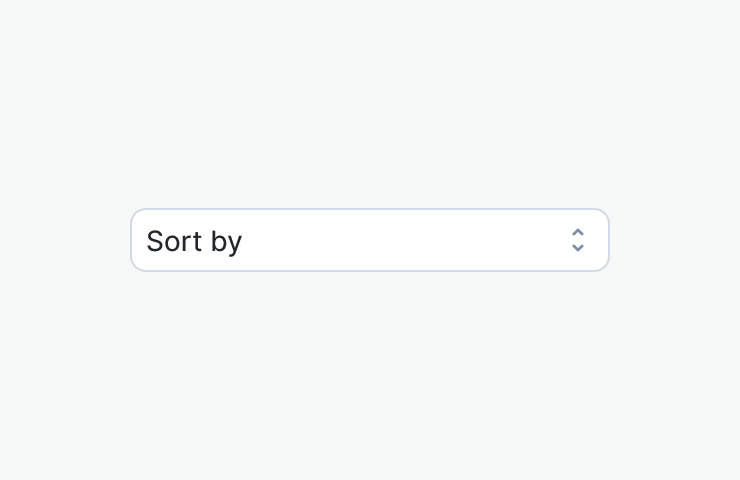
Task: Open the Sort by dropdown
Action: click(x=369, y=240)
